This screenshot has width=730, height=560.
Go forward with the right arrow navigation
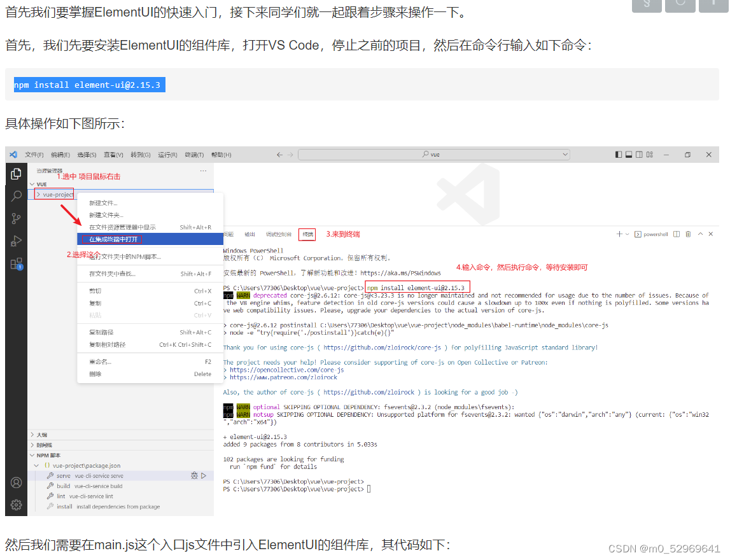tap(290, 155)
